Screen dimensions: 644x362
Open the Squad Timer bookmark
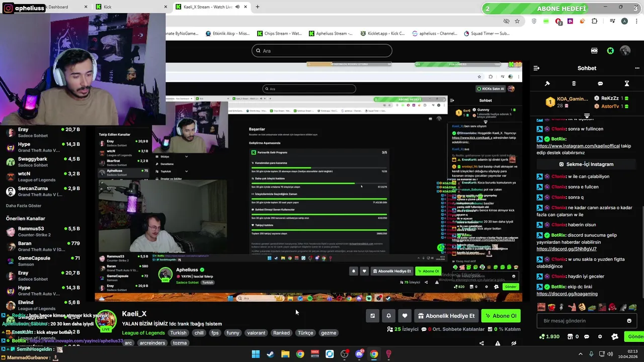click(487, 34)
